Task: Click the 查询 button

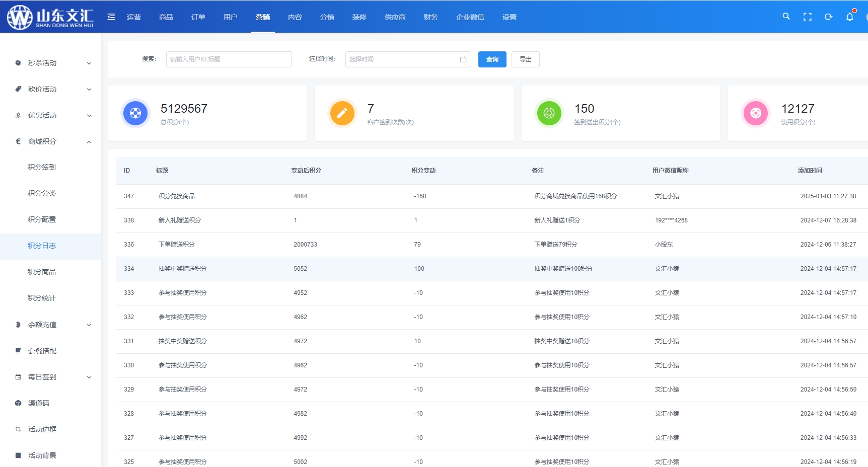Action: [492, 59]
